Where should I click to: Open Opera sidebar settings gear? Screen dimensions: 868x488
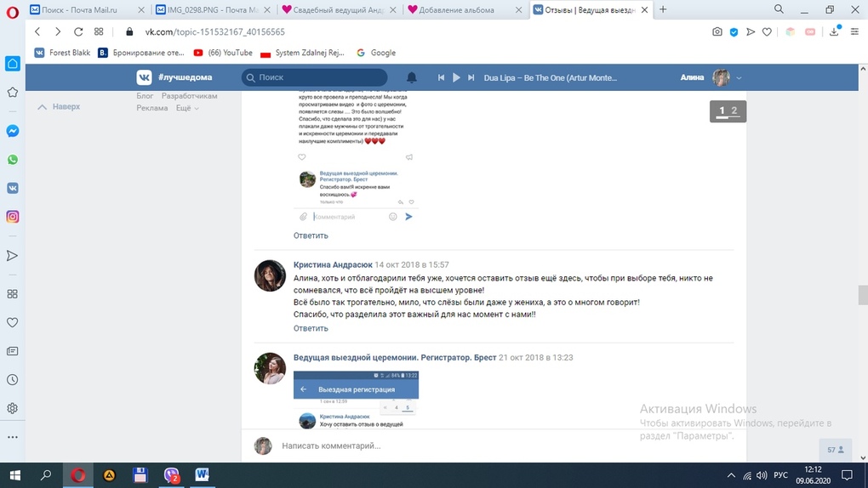[x=13, y=408]
